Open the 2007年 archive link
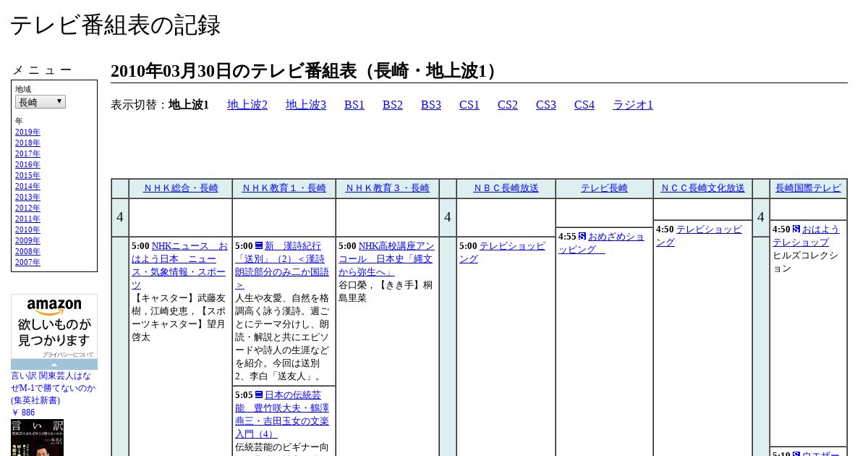The height and width of the screenshot is (456, 868). [27, 263]
